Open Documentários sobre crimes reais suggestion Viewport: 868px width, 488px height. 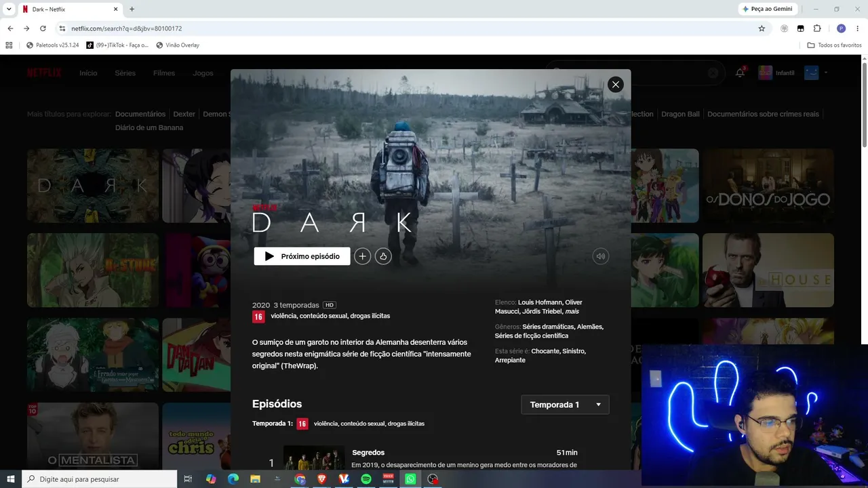pyautogui.click(x=763, y=114)
